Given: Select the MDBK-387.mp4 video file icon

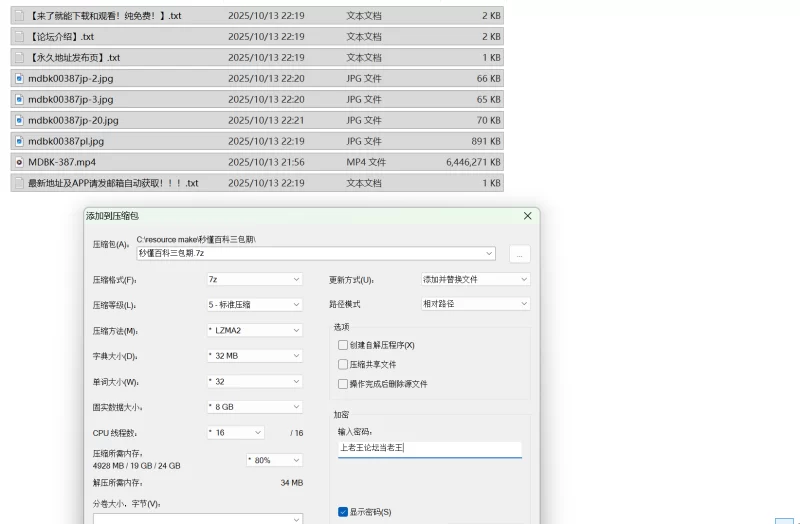Looking at the screenshot, I should 19,162.
